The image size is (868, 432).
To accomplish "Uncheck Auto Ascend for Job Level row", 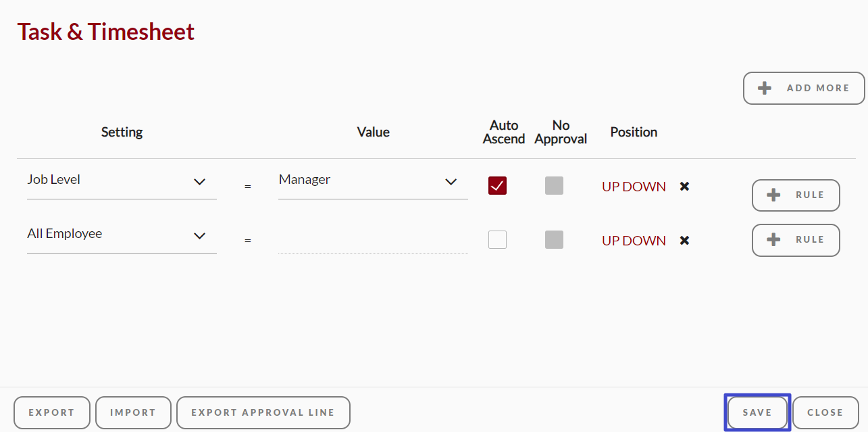I will tap(497, 186).
